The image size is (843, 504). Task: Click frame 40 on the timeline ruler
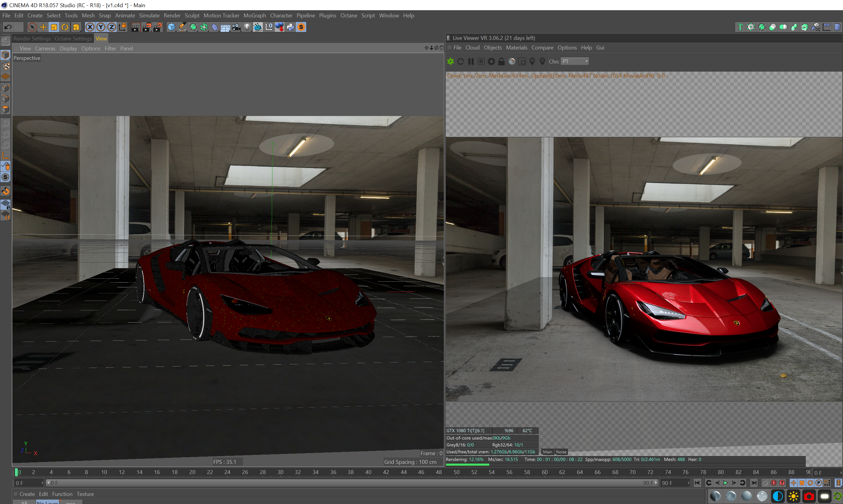[368, 472]
